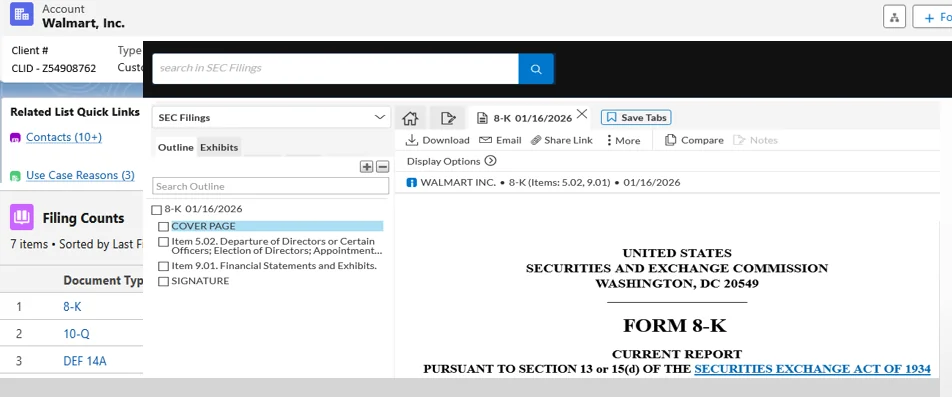Go to the Home tab icon
The width and height of the screenshot is (952, 397).
(x=410, y=118)
